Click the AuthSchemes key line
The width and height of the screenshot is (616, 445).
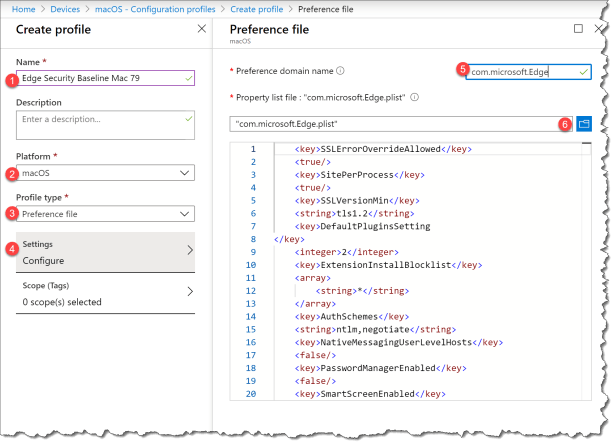[352, 317]
